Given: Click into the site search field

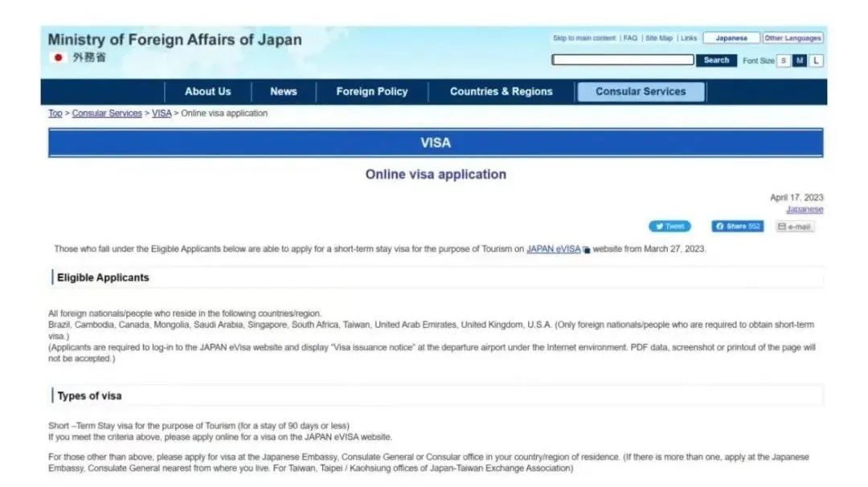Looking at the screenshot, I should click(622, 60).
